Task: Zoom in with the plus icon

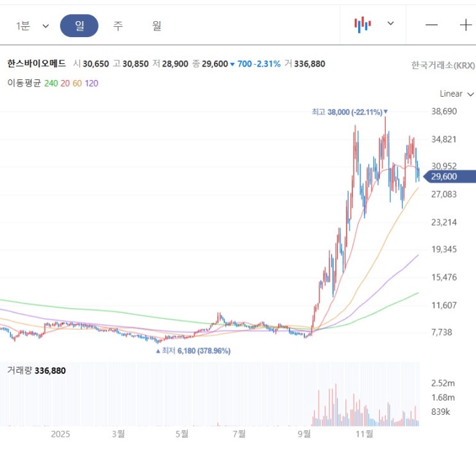Action: pos(466,25)
